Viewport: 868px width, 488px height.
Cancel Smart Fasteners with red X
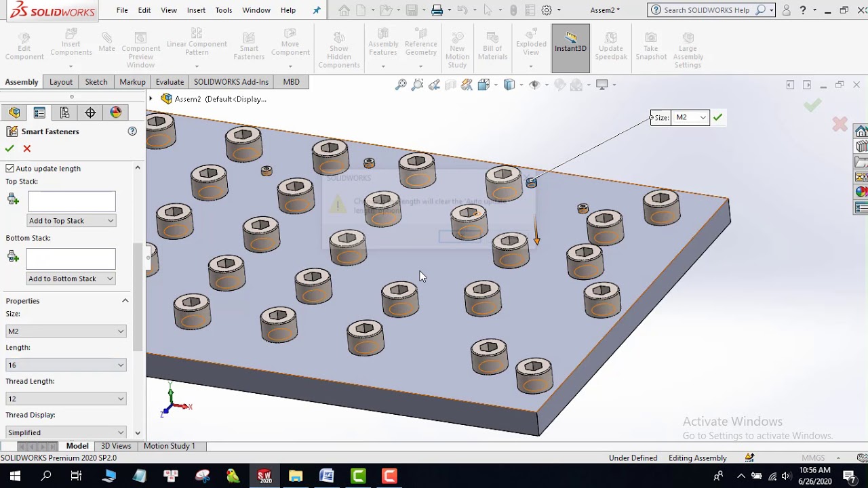point(27,148)
